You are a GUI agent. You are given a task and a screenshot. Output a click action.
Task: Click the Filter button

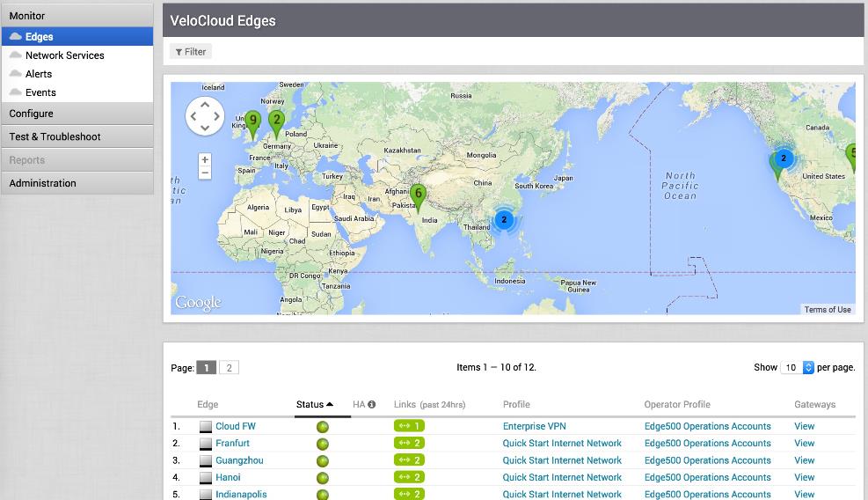tap(191, 52)
